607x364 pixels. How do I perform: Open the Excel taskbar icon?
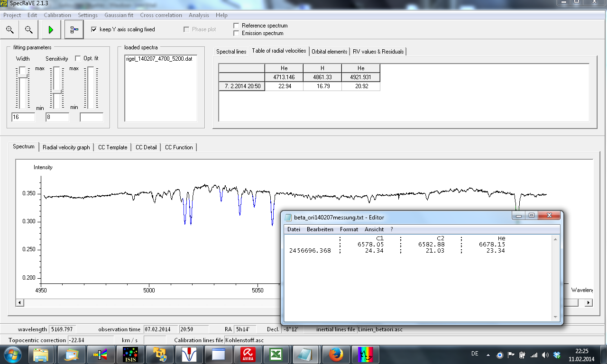coord(275,354)
